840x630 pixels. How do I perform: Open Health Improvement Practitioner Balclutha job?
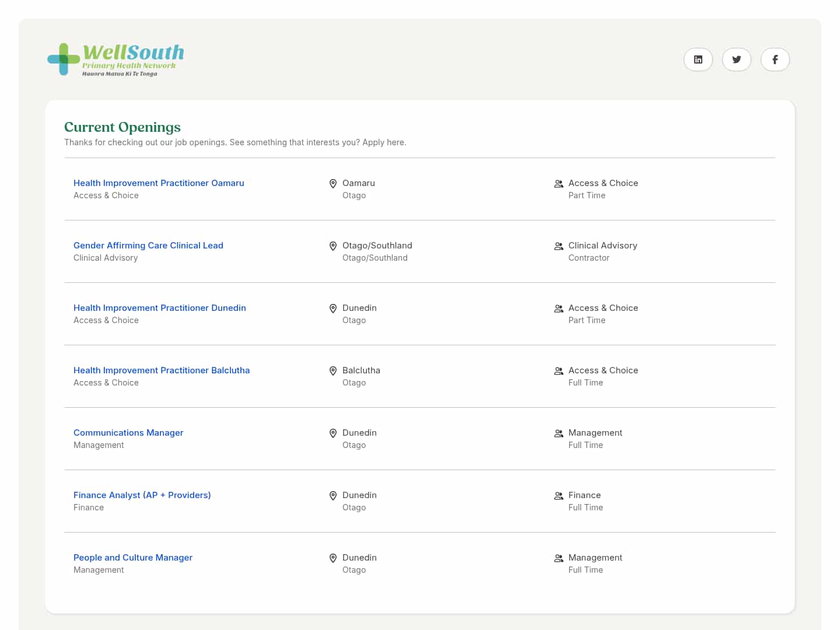pos(162,370)
